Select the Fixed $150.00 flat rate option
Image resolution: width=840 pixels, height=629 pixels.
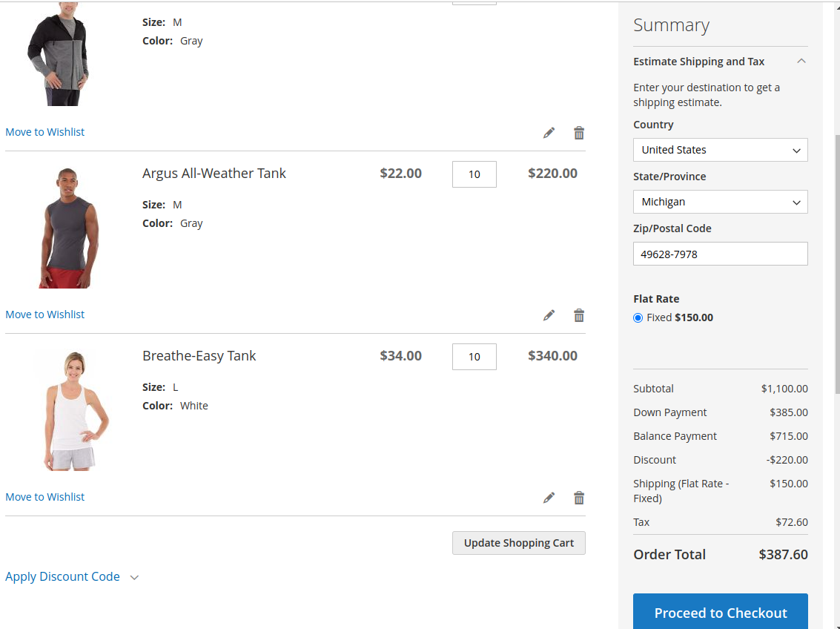click(x=638, y=317)
